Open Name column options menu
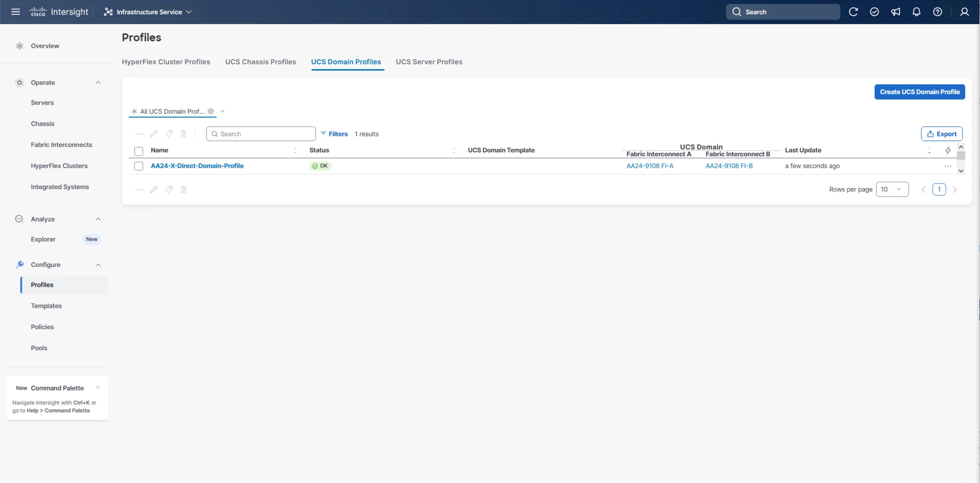This screenshot has height=483, width=980. (295, 150)
